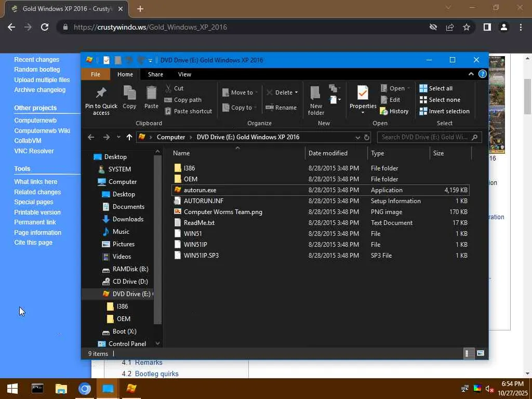
Task: Click the volume muted tray icon
Action: [489, 389]
